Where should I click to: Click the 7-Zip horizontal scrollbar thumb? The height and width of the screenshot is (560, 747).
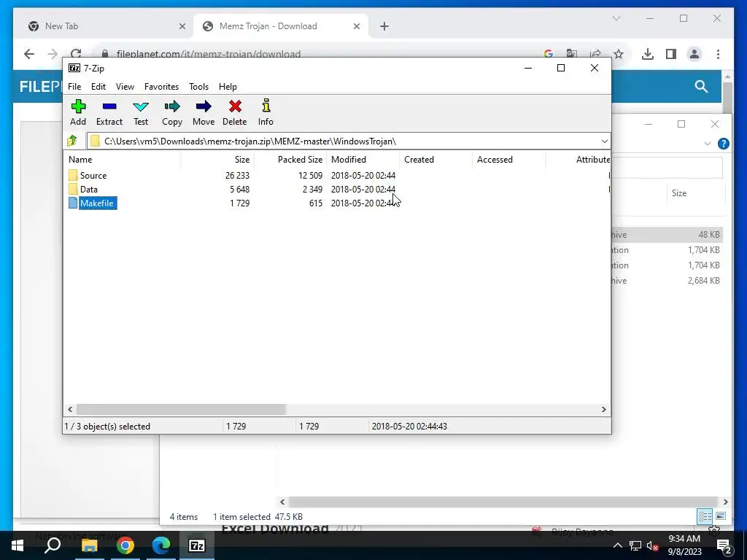(181, 410)
